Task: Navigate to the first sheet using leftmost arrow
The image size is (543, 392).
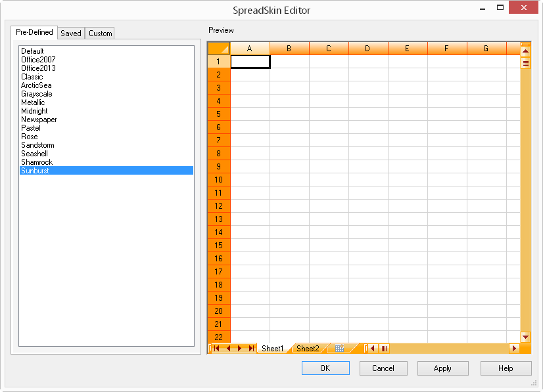Action: coord(217,349)
